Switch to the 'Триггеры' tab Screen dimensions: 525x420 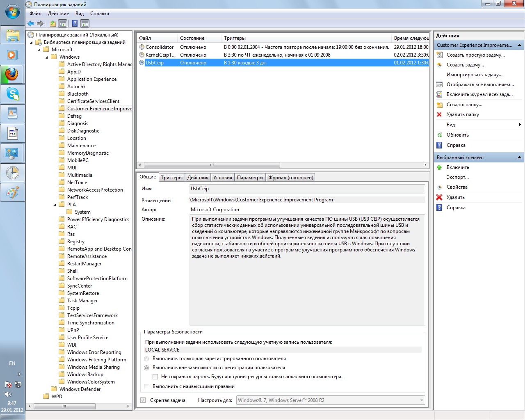click(x=171, y=178)
